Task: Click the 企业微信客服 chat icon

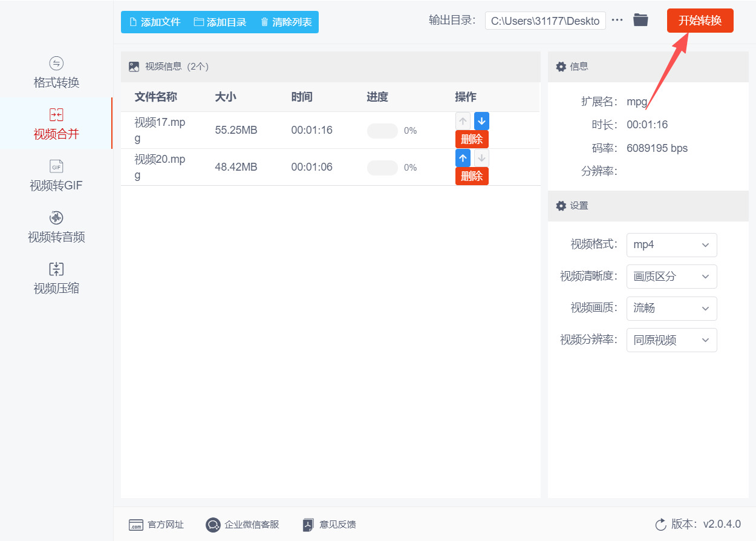Action: coord(212,525)
